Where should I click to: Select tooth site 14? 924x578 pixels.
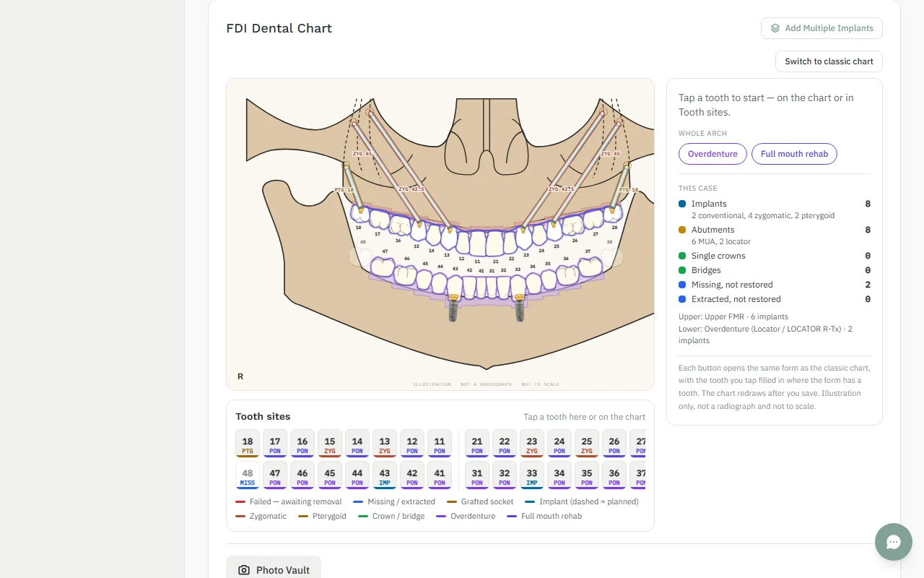pos(357,444)
